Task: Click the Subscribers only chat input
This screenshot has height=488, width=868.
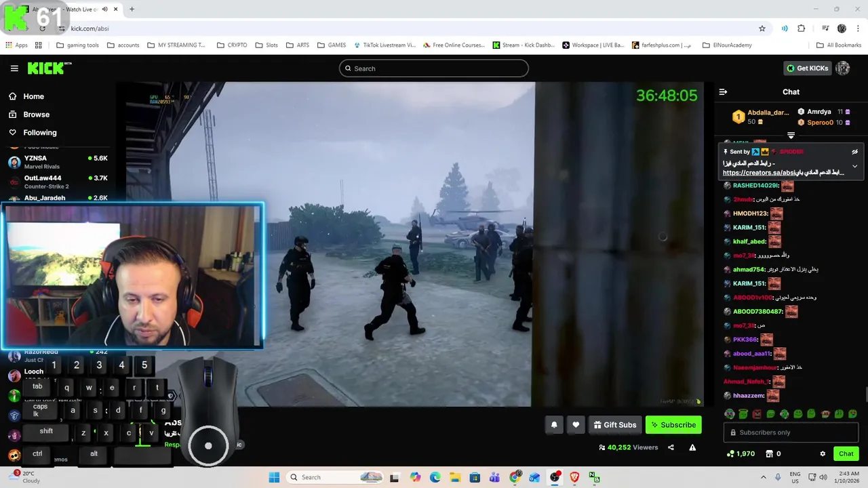Action: point(791,432)
